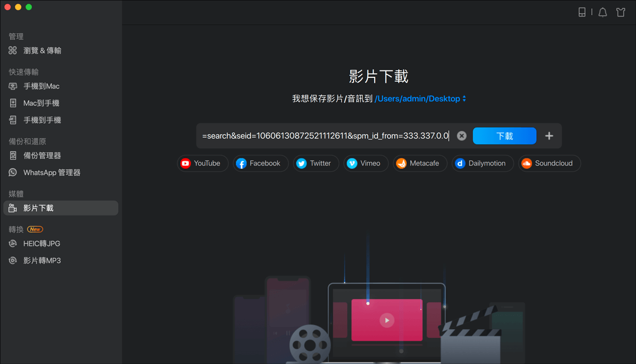Image resolution: width=636 pixels, height=364 pixels.
Task: Open the 瀏覽 & 傳輸 section
Action: [x=38, y=50]
